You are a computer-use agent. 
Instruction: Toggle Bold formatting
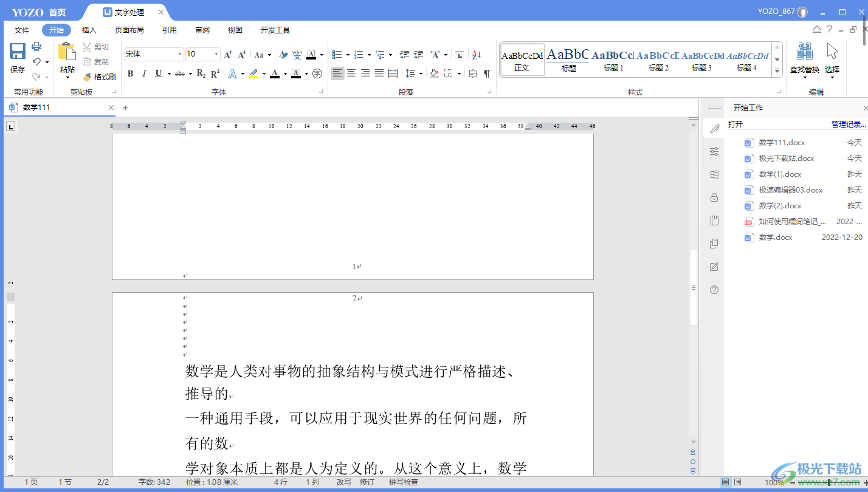coord(130,73)
